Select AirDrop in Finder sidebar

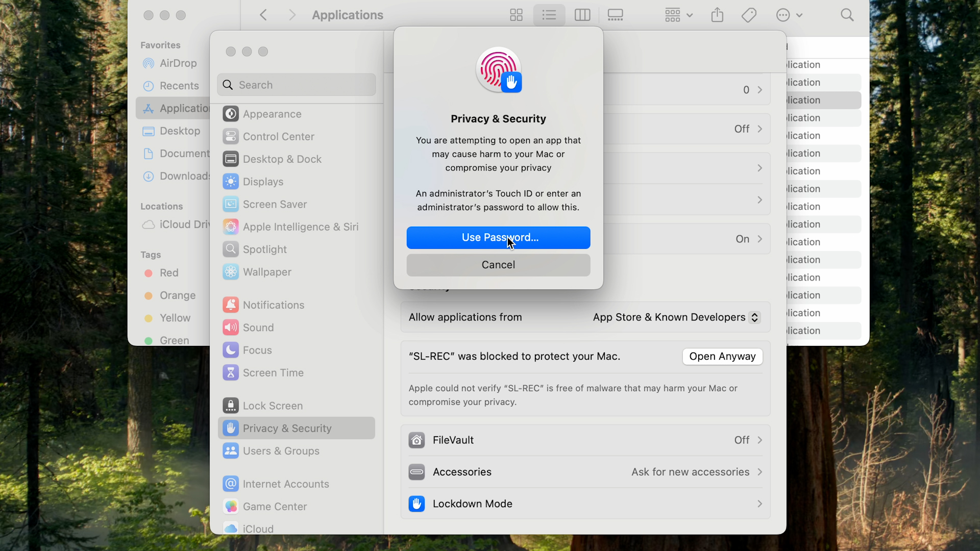click(x=174, y=63)
